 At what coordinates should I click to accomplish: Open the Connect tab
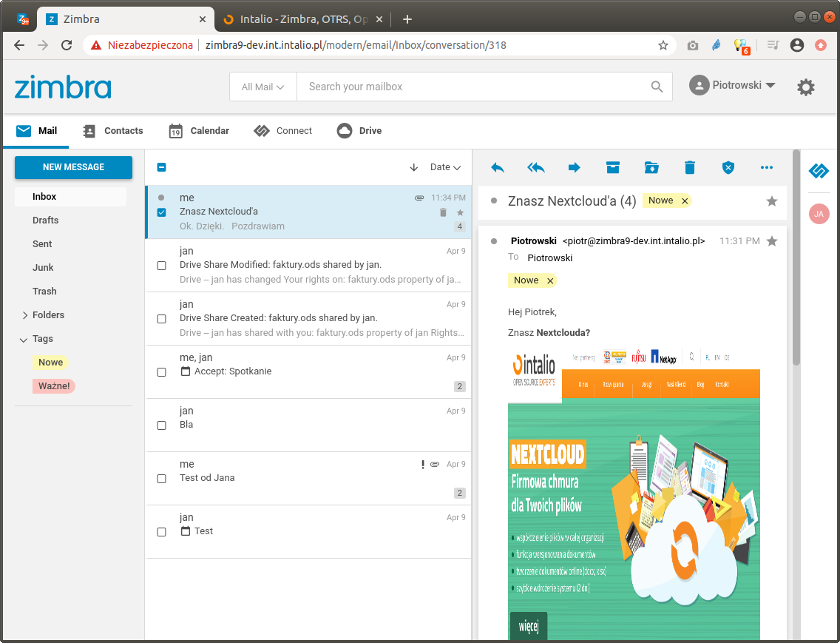tap(282, 131)
